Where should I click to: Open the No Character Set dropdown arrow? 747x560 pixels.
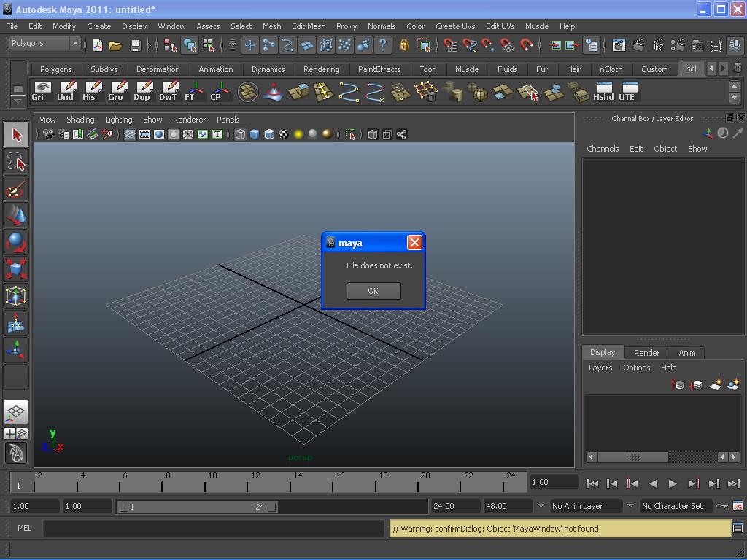pyautogui.click(x=630, y=506)
